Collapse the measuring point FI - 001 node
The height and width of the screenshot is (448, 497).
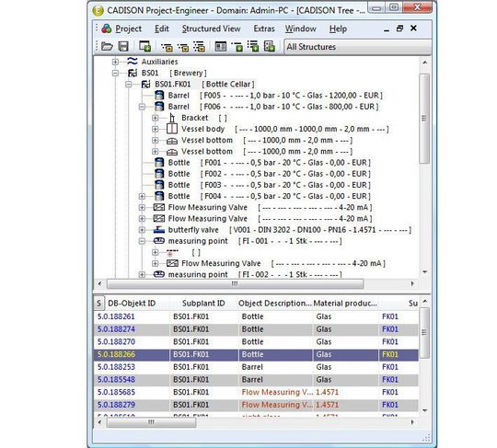click(x=142, y=241)
